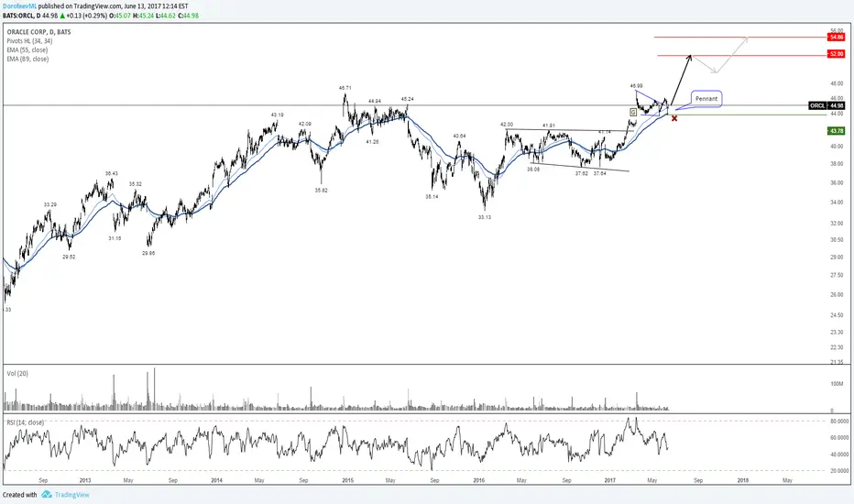Click the 38.08 pivot low label
This screenshot has height=504, width=854.
coord(533,170)
